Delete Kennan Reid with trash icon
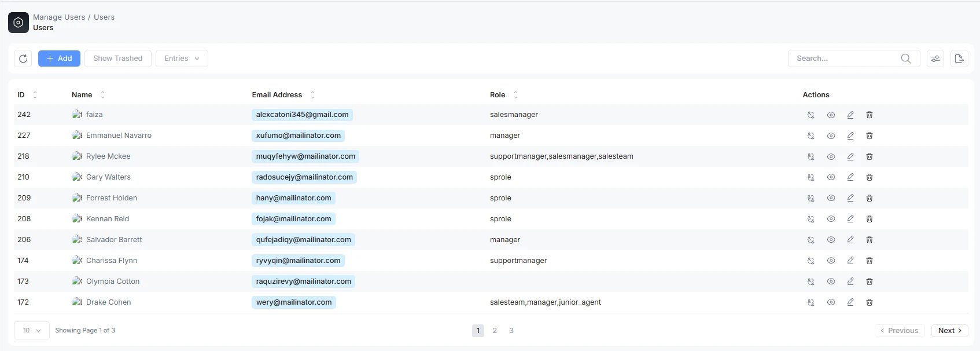The width and height of the screenshot is (980, 351). coord(870,219)
